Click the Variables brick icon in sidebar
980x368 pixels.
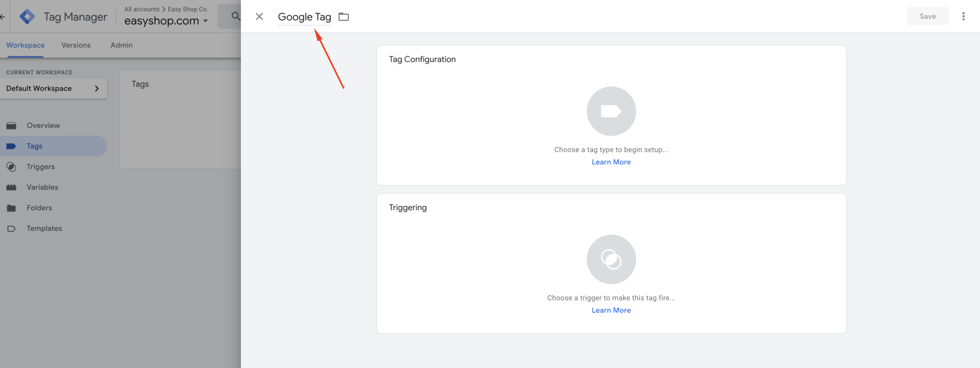[11, 187]
